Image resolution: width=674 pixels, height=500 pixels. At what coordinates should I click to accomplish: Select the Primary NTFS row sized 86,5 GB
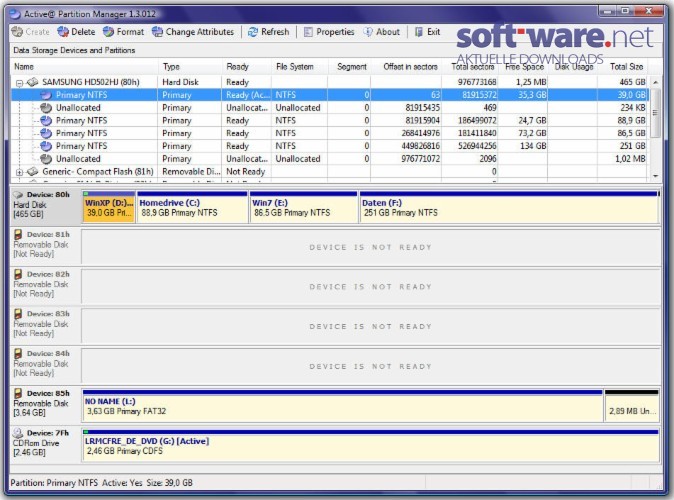click(329, 133)
